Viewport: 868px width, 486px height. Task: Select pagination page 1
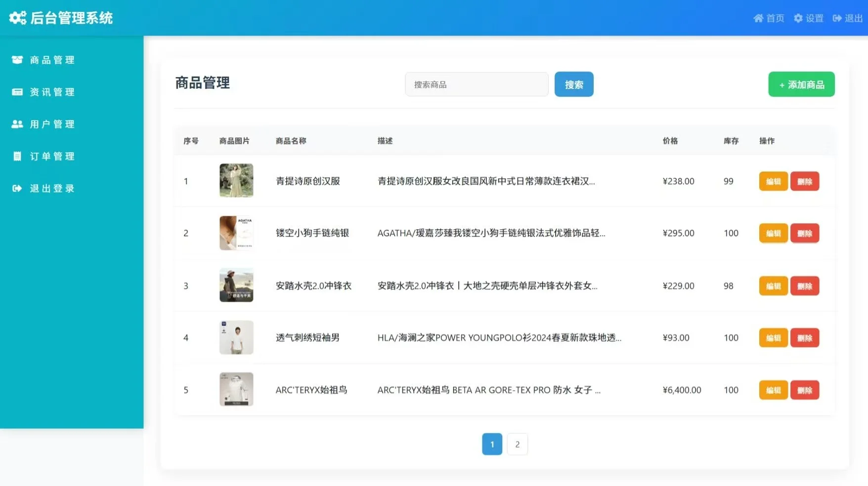click(492, 444)
